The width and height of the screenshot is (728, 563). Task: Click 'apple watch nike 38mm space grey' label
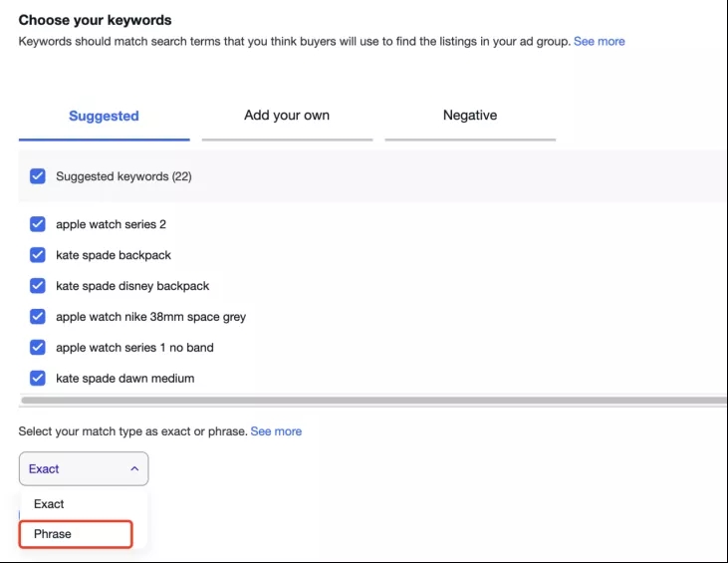(151, 317)
